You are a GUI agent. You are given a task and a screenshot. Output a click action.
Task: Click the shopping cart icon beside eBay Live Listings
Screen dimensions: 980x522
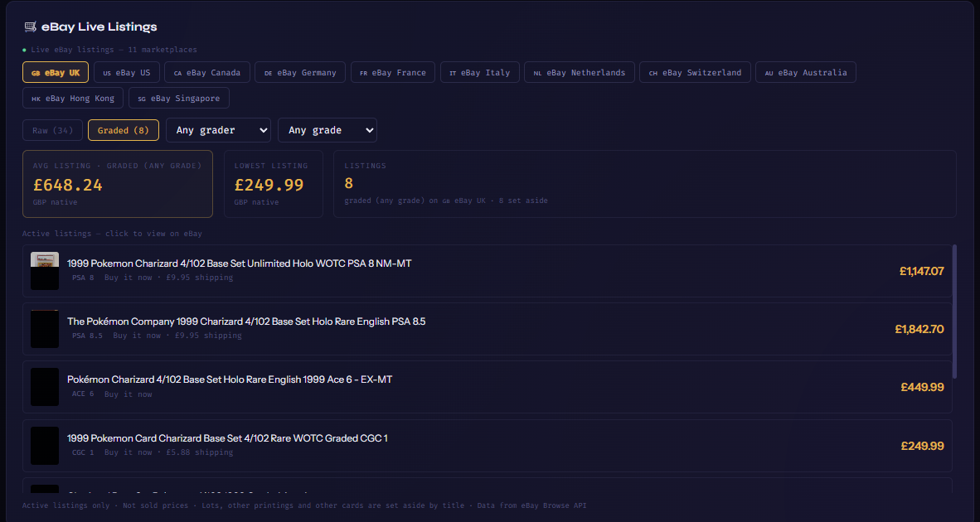30,27
